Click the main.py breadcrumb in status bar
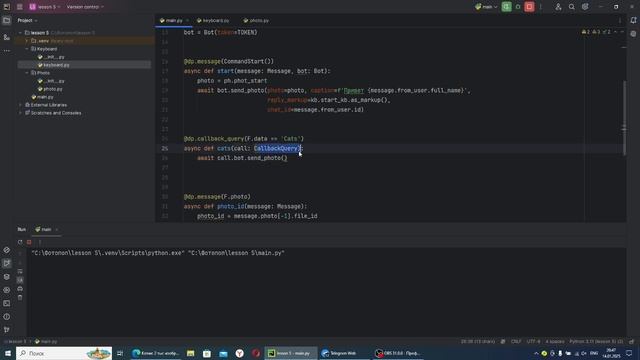The width and height of the screenshot is (640, 360). 46,341
